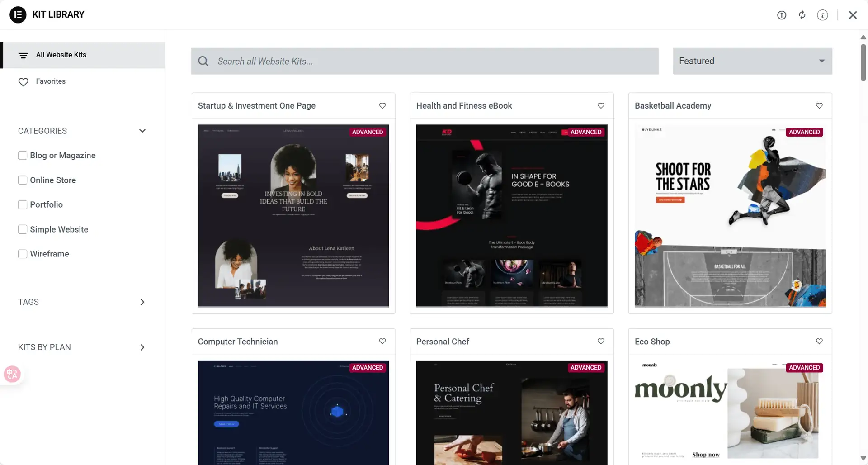The height and width of the screenshot is (465, 868).
Task: Click the Health and Fitness eBook title
Action: click(x=464, y=105)
